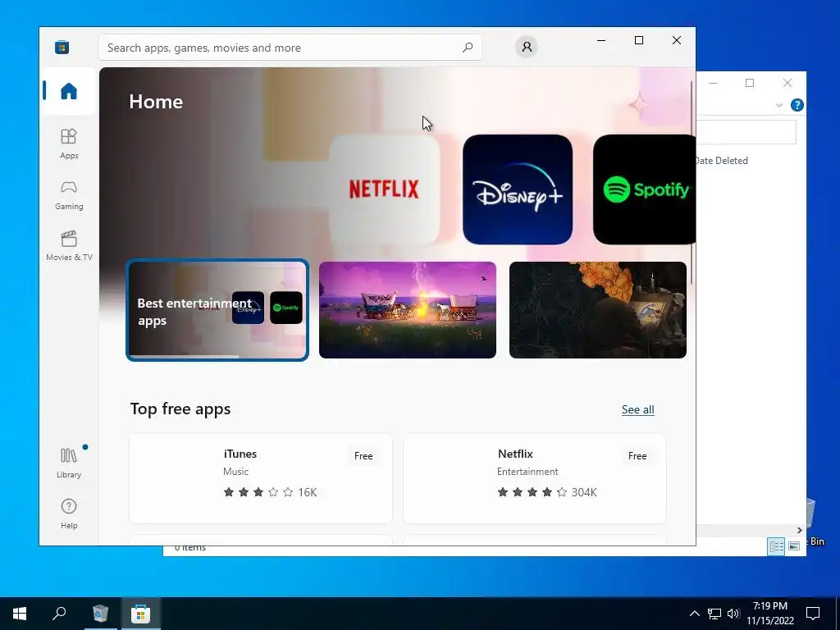The height and width of the screenshot is (630, 840).
Task: Click the search magnifier icon
Action: tap(467, 47)
